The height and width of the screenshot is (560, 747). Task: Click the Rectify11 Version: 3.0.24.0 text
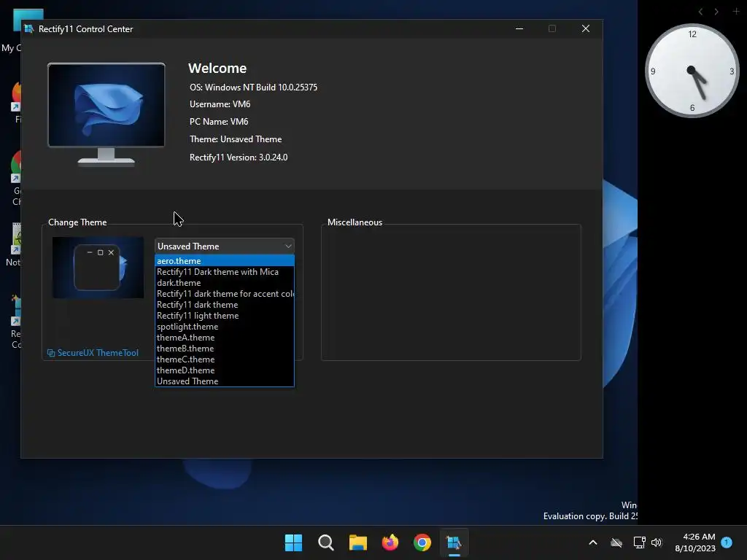(239, 157)
